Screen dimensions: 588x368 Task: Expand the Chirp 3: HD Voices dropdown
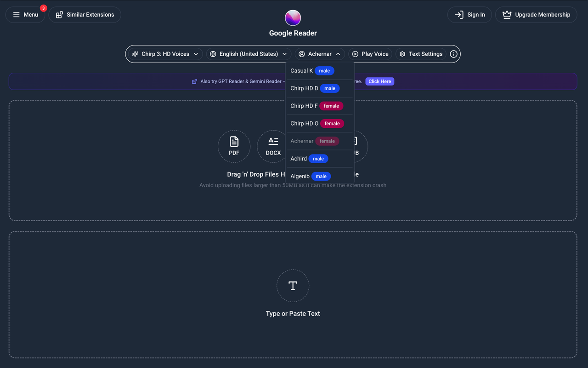[x=165, y=54]
